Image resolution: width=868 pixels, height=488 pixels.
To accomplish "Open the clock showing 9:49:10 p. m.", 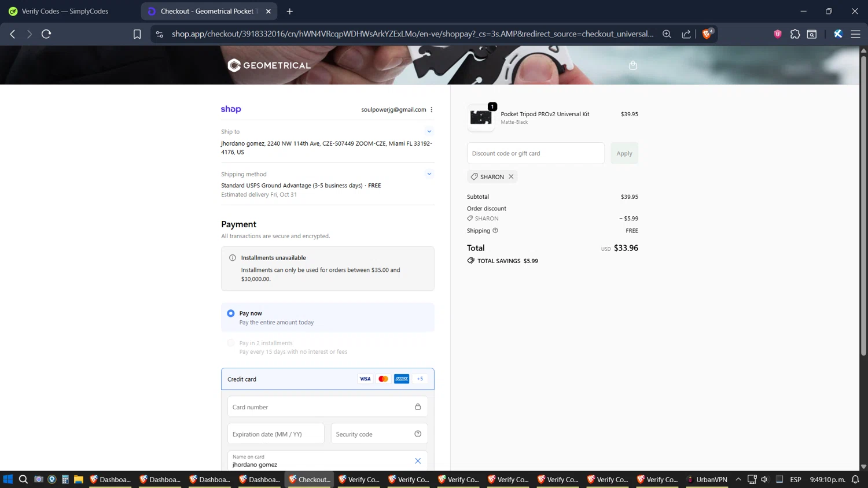I will click(827, 479).
